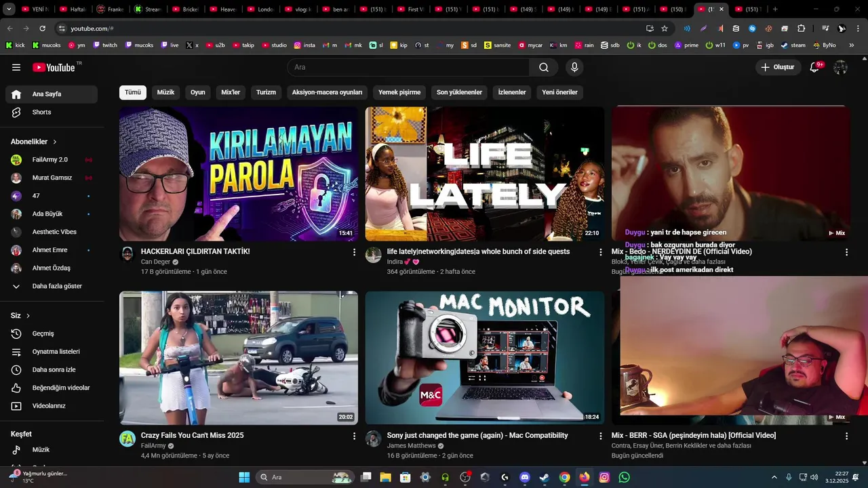Screen dimensions: 868x488
Task: Open WhatsApp from the taskbar
Action: 624,477
